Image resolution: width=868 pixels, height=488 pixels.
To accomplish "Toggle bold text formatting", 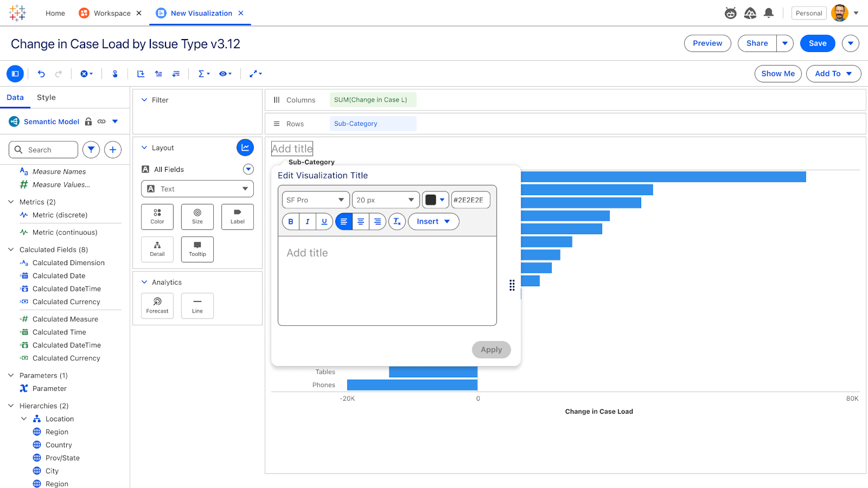I will coord(291,221).
